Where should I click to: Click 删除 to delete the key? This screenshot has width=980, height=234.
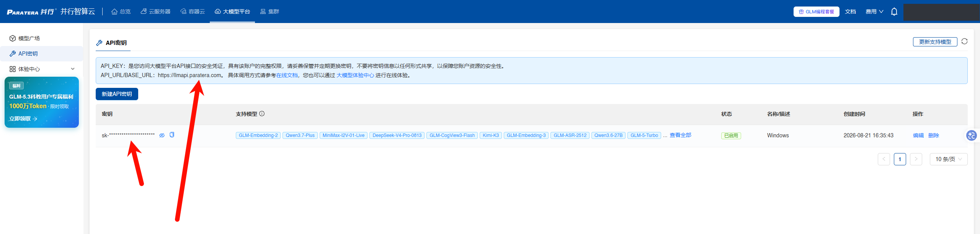pyautogui.click(x=934, y=135)
